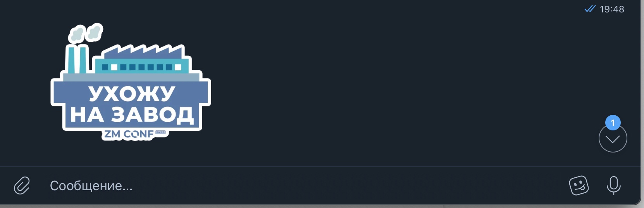Click the small Part 2 tag beside ZM CONF

pos(160,132)
